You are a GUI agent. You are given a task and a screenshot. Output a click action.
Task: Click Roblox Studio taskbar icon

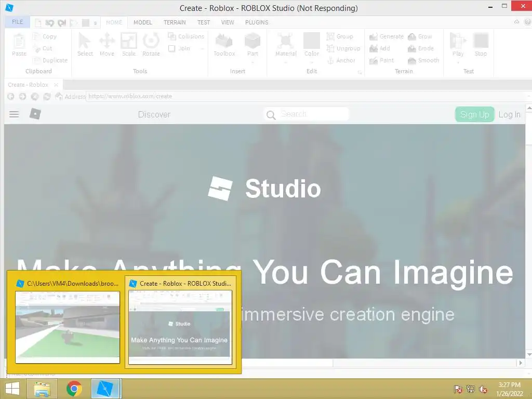click(x=105, y=389)
